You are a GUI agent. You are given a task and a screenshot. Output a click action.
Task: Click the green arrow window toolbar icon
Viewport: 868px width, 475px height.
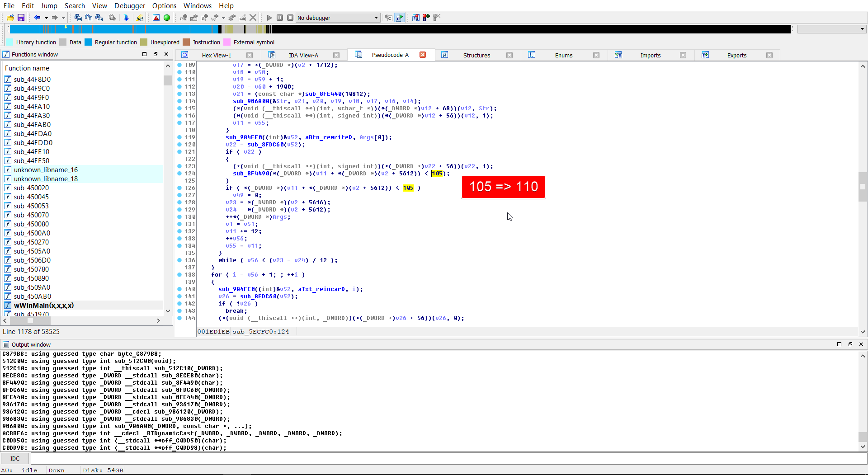point(400,18)
